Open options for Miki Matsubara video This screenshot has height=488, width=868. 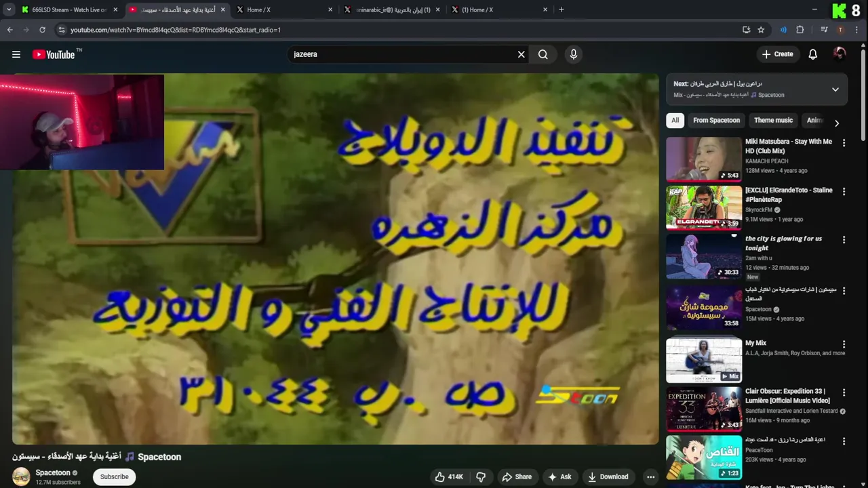coord(844,143)
